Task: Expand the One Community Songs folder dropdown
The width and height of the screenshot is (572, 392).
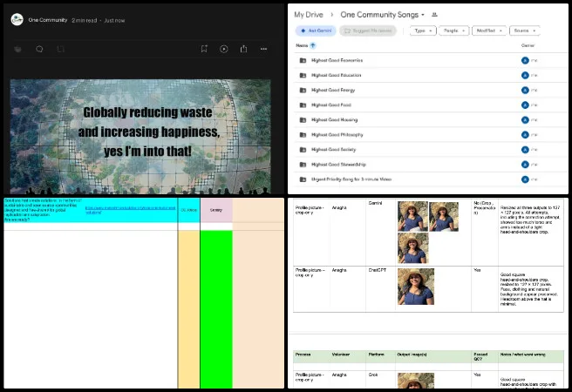Action: [x=423, y=15]
